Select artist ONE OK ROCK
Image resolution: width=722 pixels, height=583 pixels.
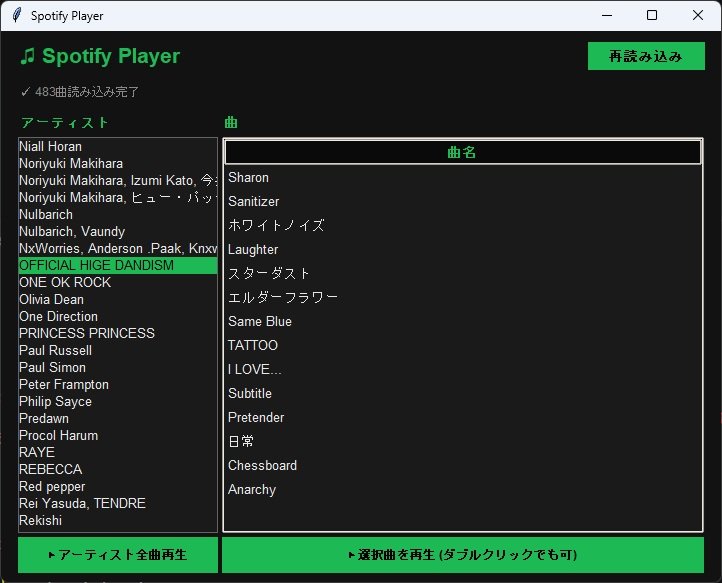[118, 283]
